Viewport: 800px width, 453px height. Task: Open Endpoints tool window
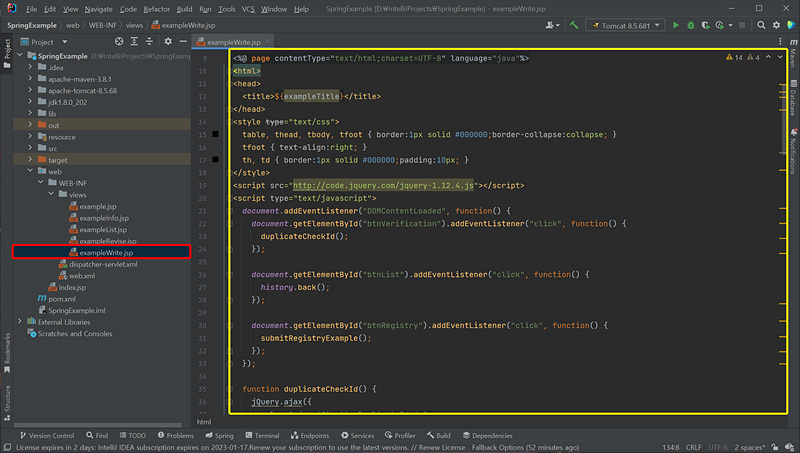(x=310, y=435)
